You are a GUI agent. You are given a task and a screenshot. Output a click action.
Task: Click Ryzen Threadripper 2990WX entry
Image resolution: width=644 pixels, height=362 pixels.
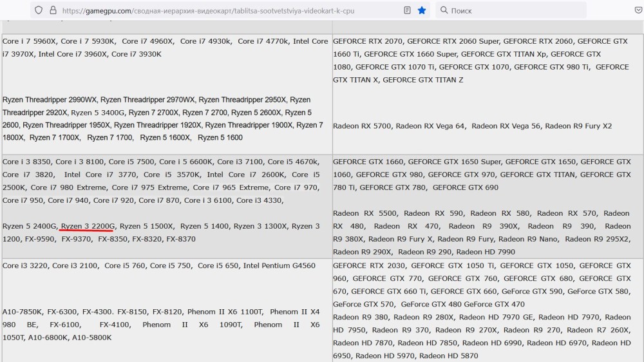[x=50, y=99]
